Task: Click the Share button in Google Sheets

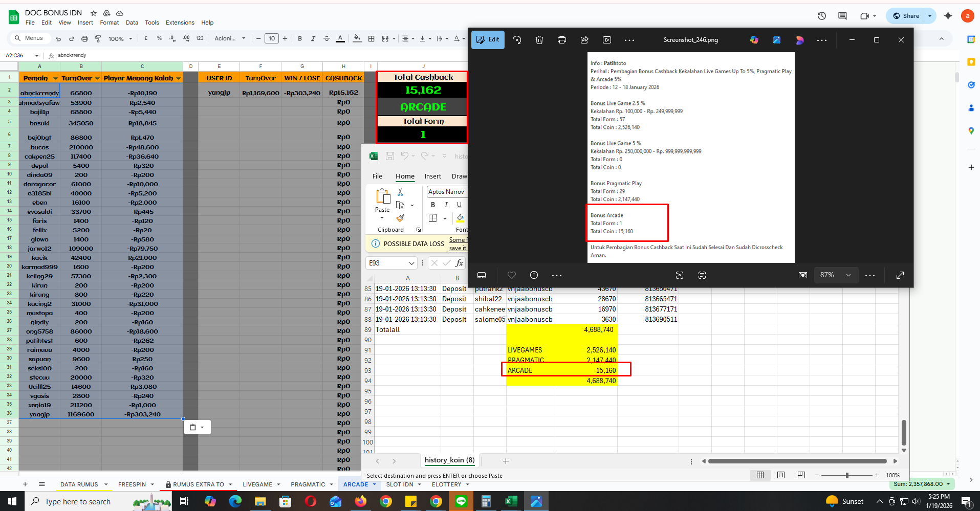Action: (x=906, y=16)
